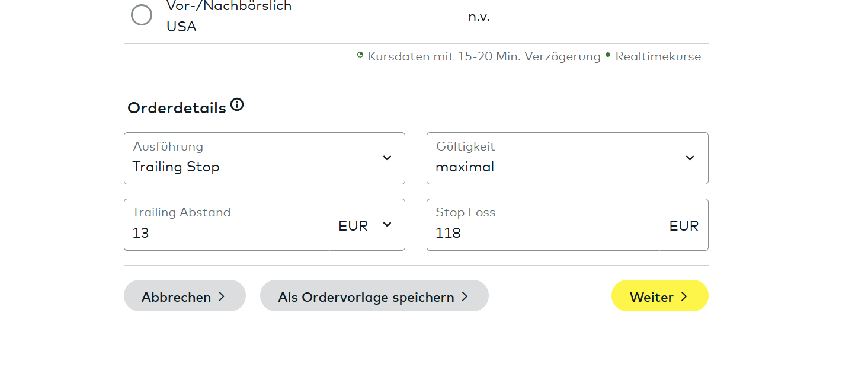868x386 pixels.
Task: Select the Vor-/Nachbörslich USA radio button
Action: coord(142,15)
